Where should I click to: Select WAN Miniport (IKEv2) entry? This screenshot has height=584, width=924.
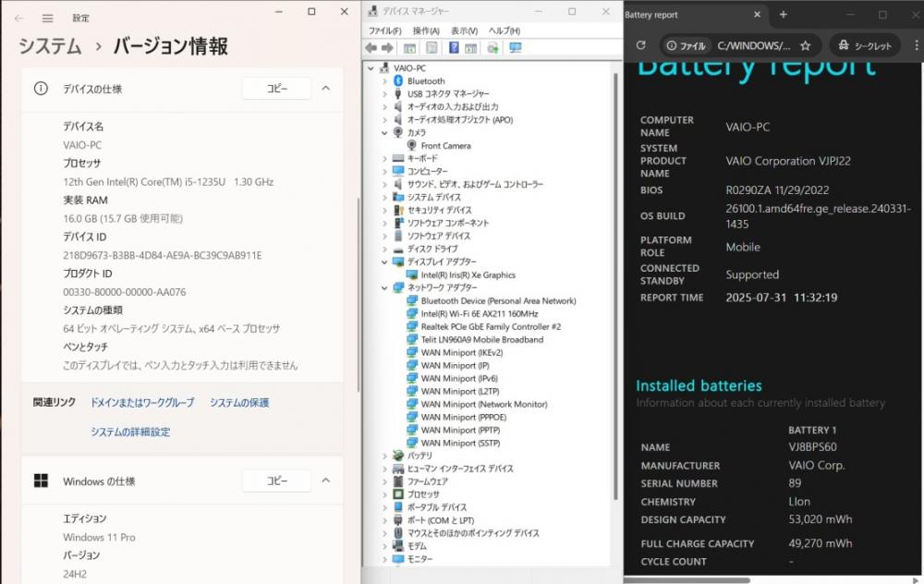[x=462, y=353]
